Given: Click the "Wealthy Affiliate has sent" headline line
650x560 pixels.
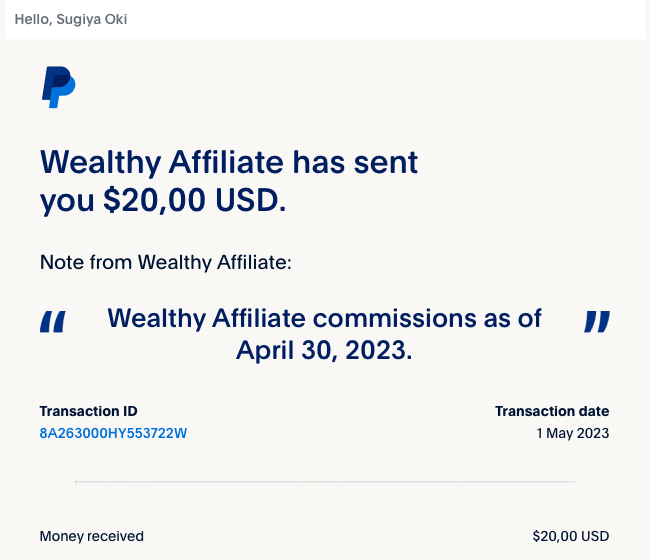Looking at the screenshot, I should tap(229, 162).
